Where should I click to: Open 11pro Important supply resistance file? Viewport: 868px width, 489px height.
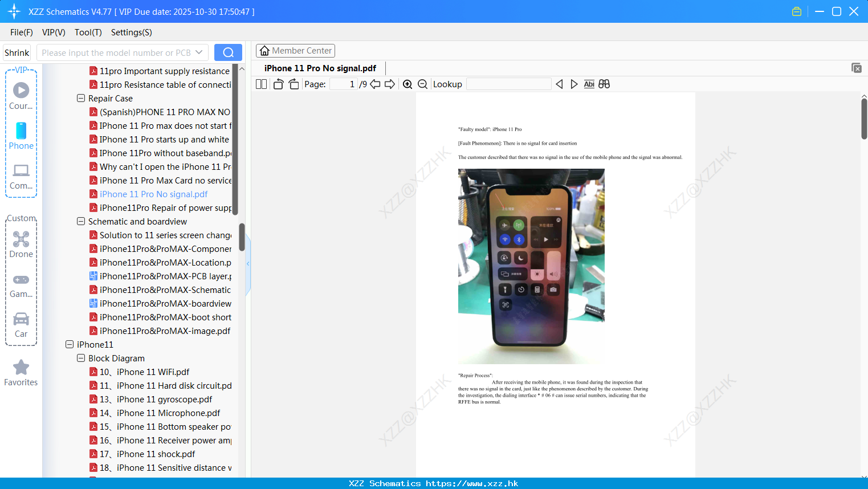pos(160,71)
